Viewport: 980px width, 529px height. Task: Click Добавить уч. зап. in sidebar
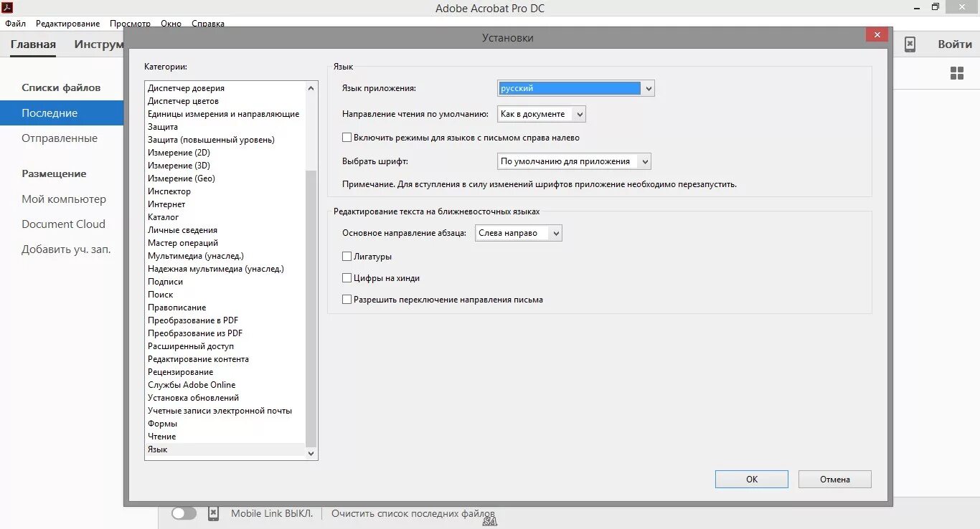[x=66, y=249]
